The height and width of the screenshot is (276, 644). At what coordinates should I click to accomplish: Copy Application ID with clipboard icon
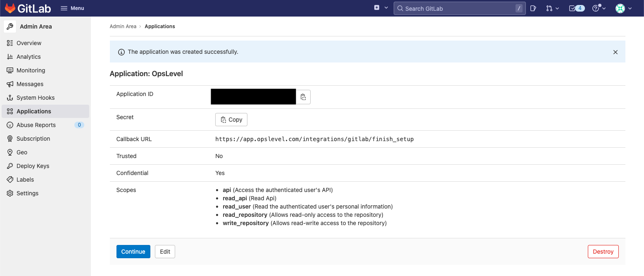[303, 97]
